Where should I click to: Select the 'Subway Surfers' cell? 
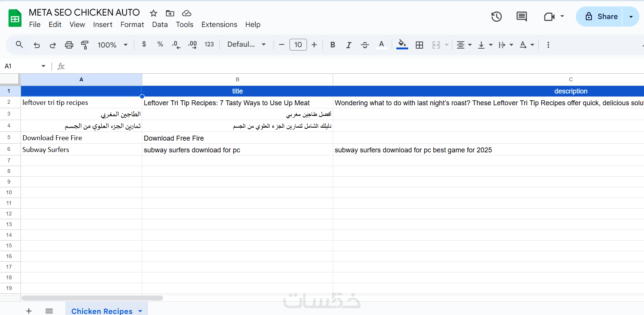click(81, 150)
